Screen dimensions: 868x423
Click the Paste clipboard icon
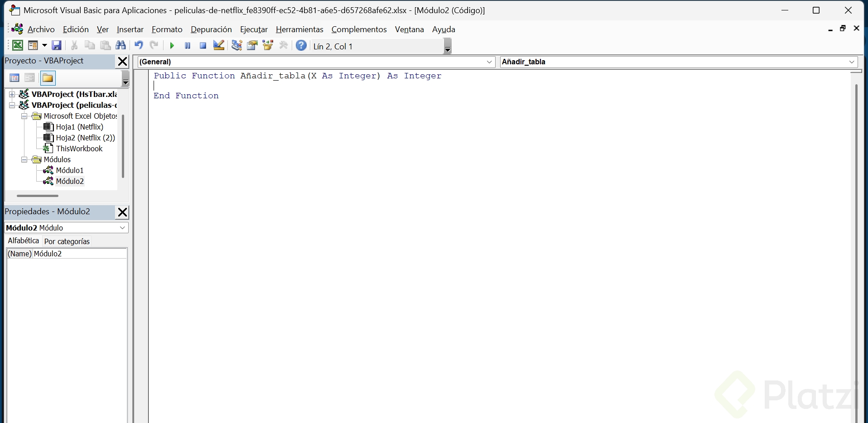(105, 45)
